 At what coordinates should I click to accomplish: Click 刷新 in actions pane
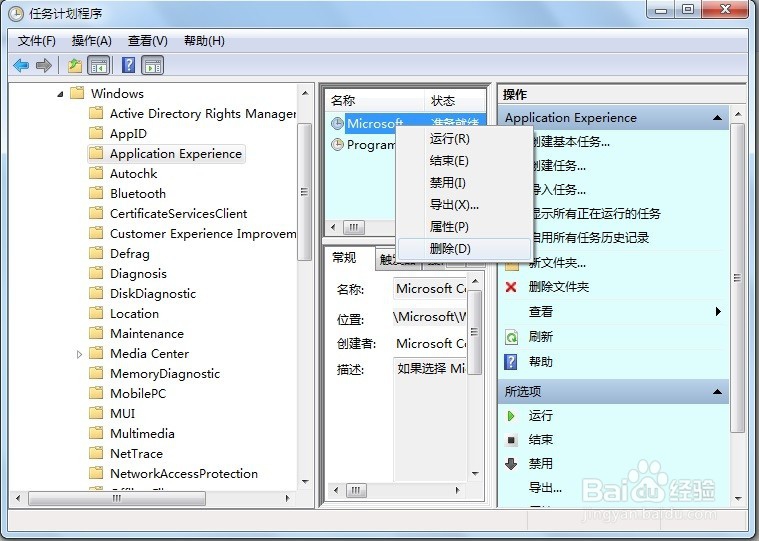(x=541, y=337)
